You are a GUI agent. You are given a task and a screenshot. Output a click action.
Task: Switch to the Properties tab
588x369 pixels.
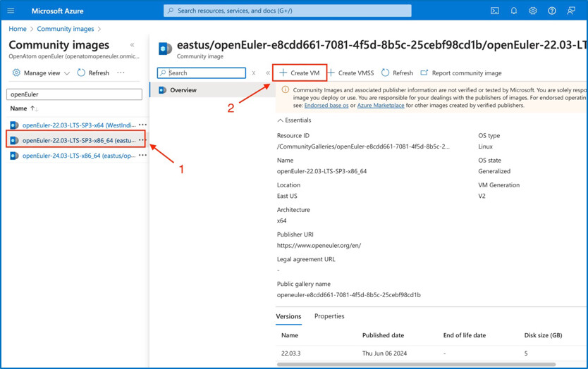(329, 316)
